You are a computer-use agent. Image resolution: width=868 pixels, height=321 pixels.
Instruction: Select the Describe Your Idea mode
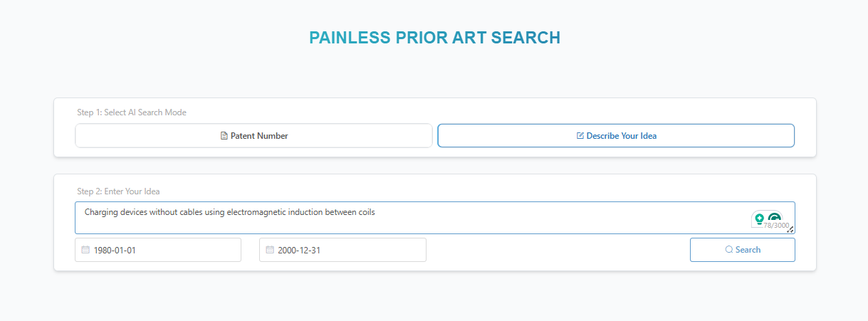point(616,136)
